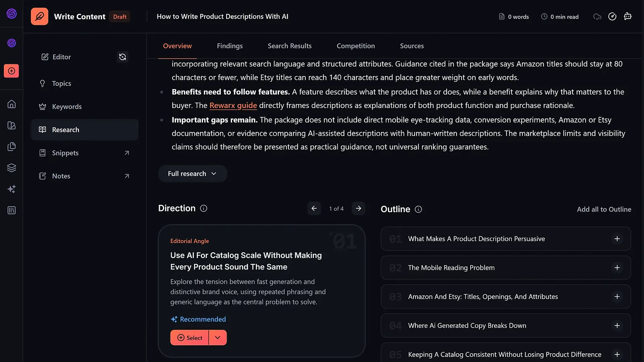Screen dimensions: 644x362
Task: Add 'Amazon And Etsy' section with plus
Action: click(x=617, y=297)
